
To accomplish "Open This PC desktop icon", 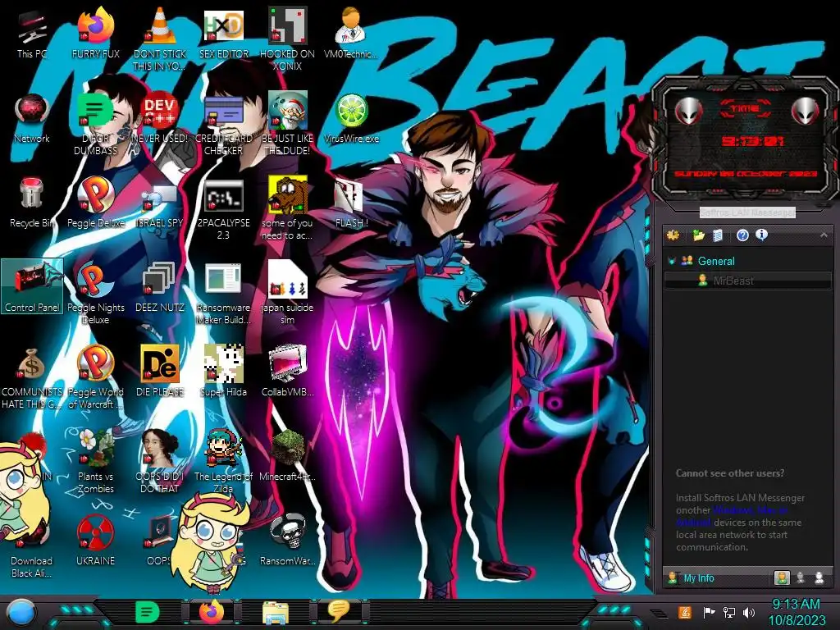I will pyautogui.click(x=32, y=34).
